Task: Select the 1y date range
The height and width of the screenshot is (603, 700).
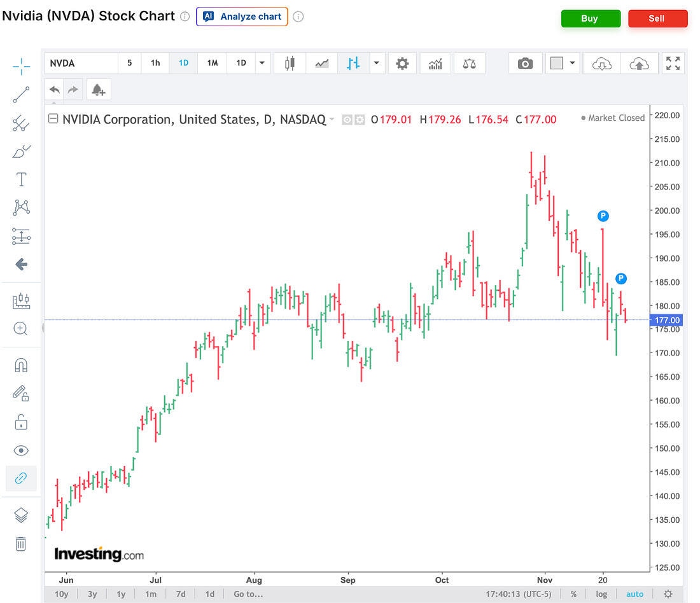Action: click(x=121, y=594)
